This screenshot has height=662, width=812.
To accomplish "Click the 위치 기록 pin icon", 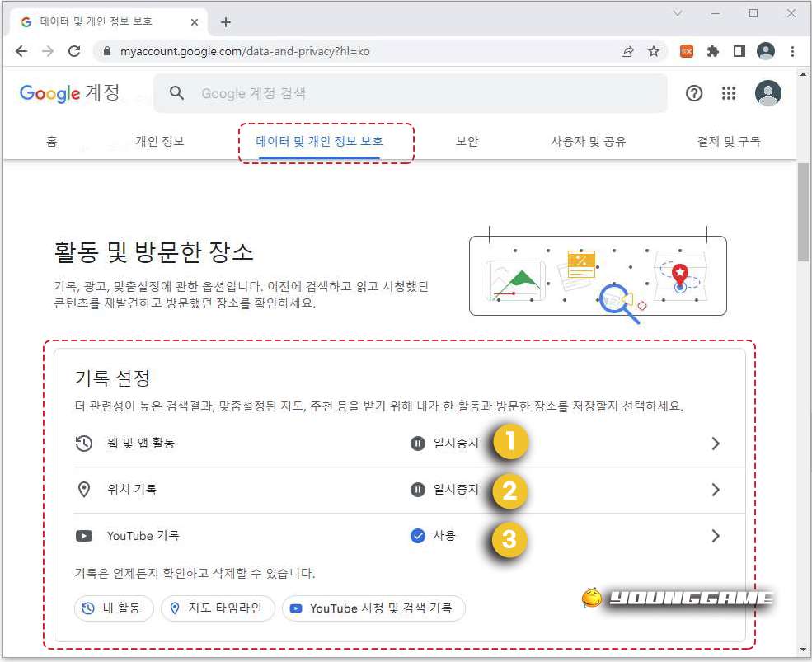I will coord(84,490).
